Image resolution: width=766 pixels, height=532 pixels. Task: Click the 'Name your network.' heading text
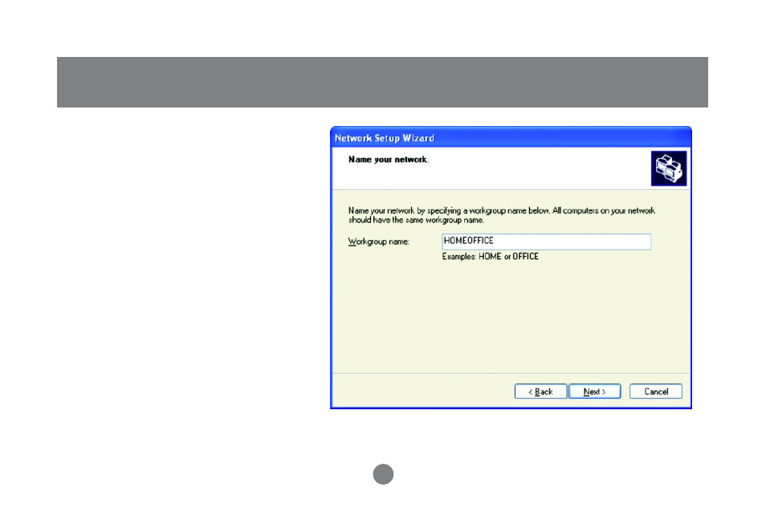389,160
